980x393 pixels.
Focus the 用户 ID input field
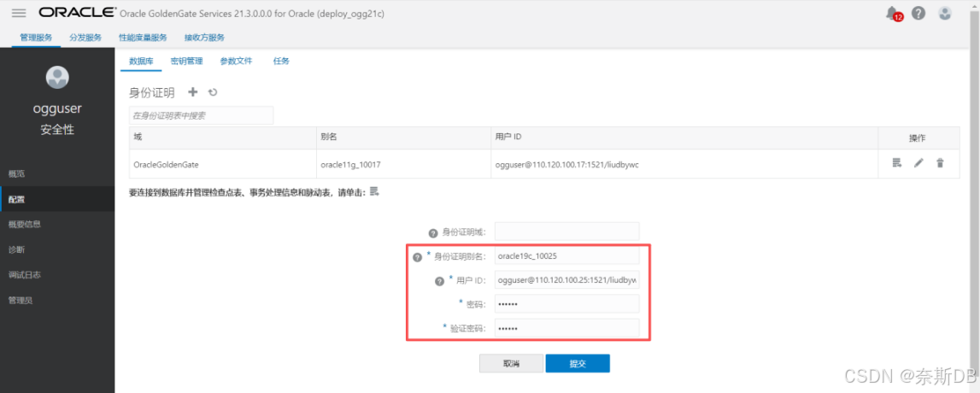click(x=566, y=280)
